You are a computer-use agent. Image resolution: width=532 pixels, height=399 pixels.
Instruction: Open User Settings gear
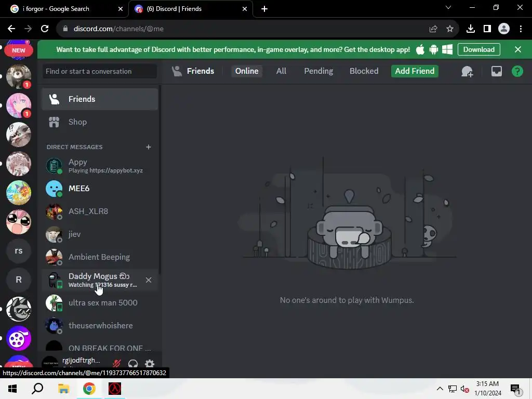(150, 364)
